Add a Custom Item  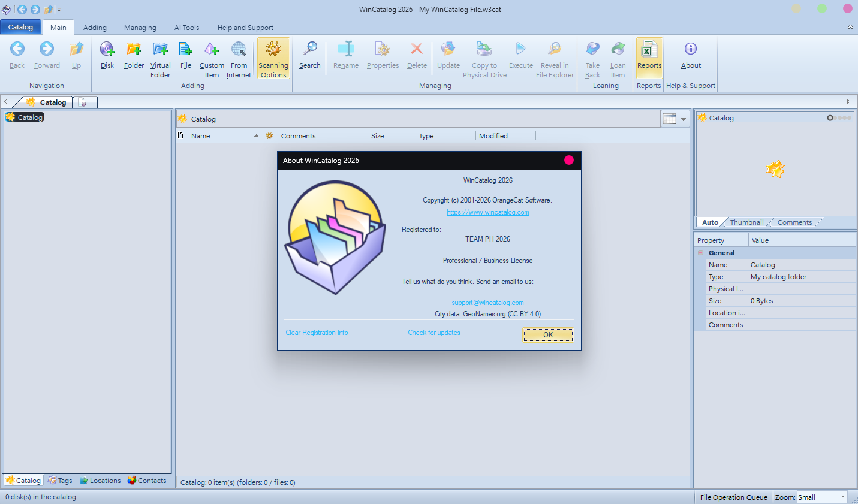click(212, 59)
